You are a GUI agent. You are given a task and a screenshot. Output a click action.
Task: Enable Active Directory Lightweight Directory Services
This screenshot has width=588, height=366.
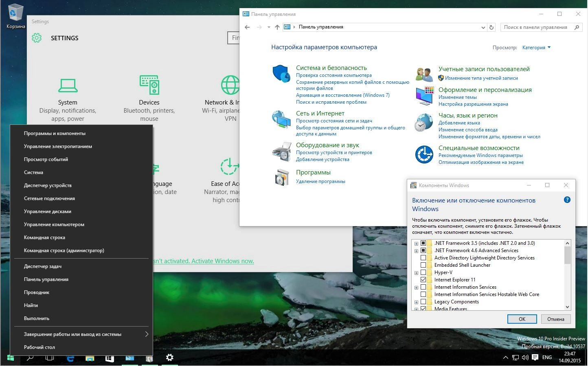(423, 258)
